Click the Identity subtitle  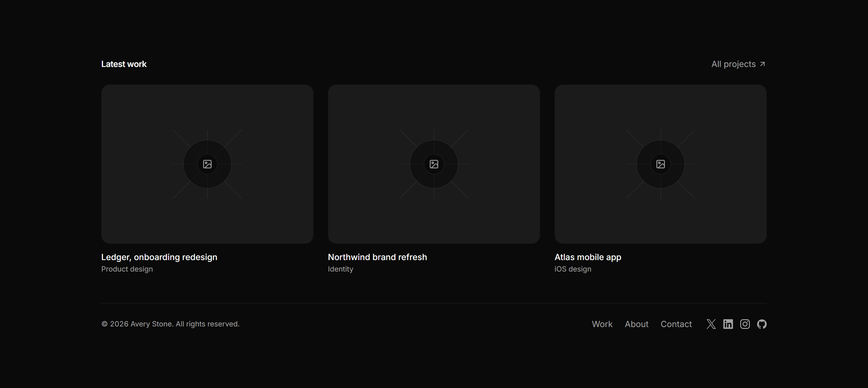pos(340,269)
